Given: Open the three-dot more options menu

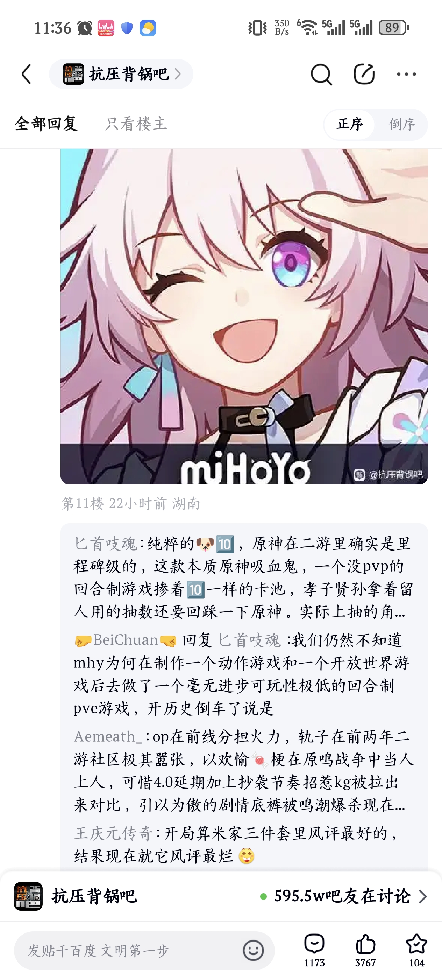Looking at the screenshot, I should (x=406, y=74).
